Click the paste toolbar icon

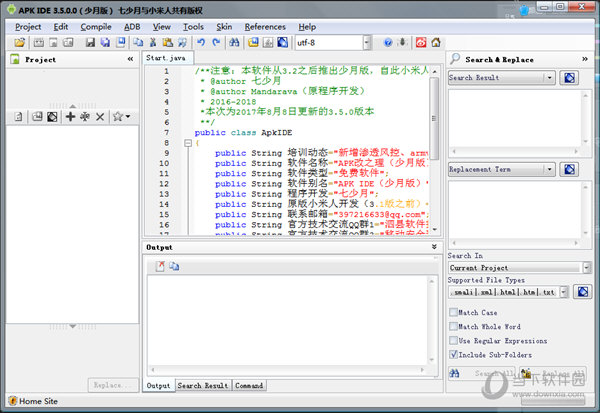pos(168,42)
